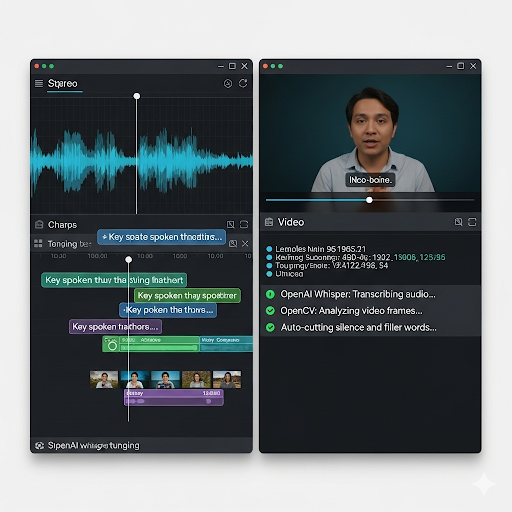The width and height of the screenshot is (512, 512).
Task: Click the first video thumbnail in timeline
Action: point(104,380)
